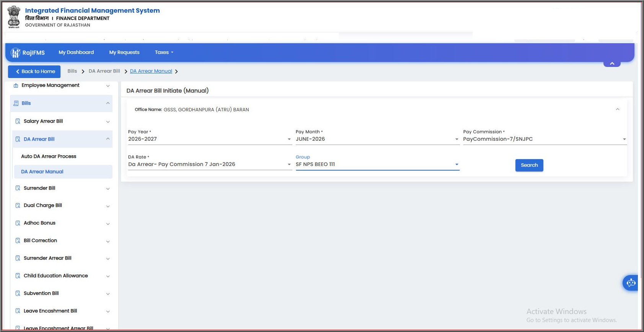Go to My Dashboard

(x=76, y=52)
